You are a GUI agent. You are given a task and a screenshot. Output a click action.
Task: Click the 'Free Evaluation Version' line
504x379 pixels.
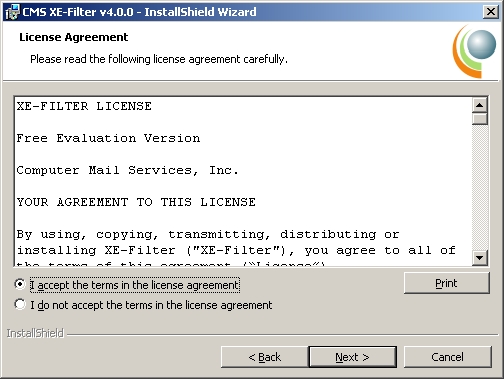coord(108,138)
